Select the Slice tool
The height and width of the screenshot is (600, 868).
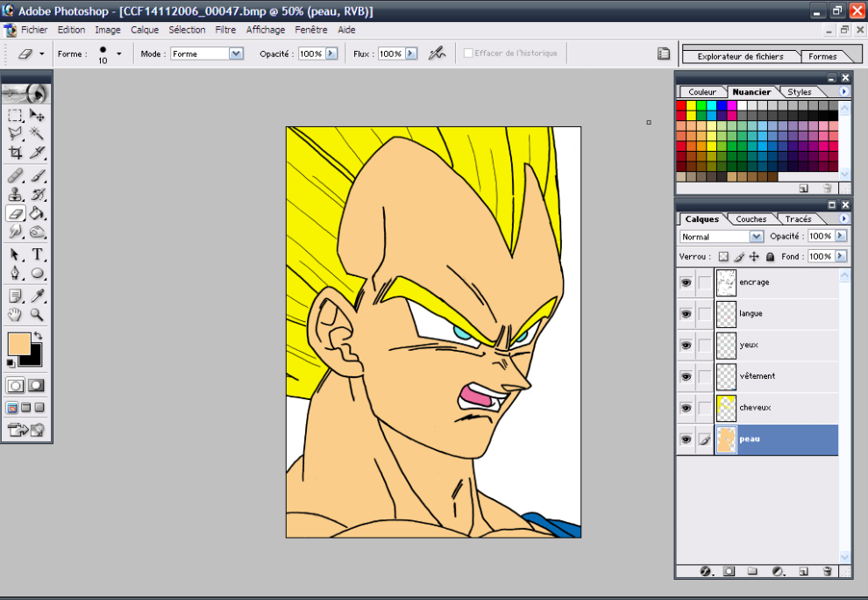click(x=37, y=153)
